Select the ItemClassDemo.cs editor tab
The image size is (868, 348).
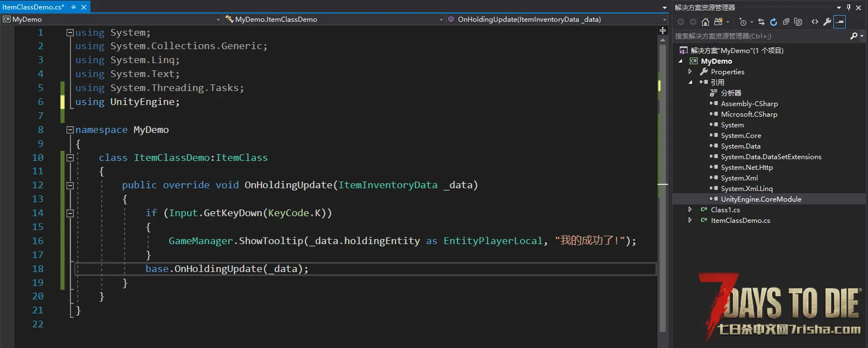coord(32,7)
